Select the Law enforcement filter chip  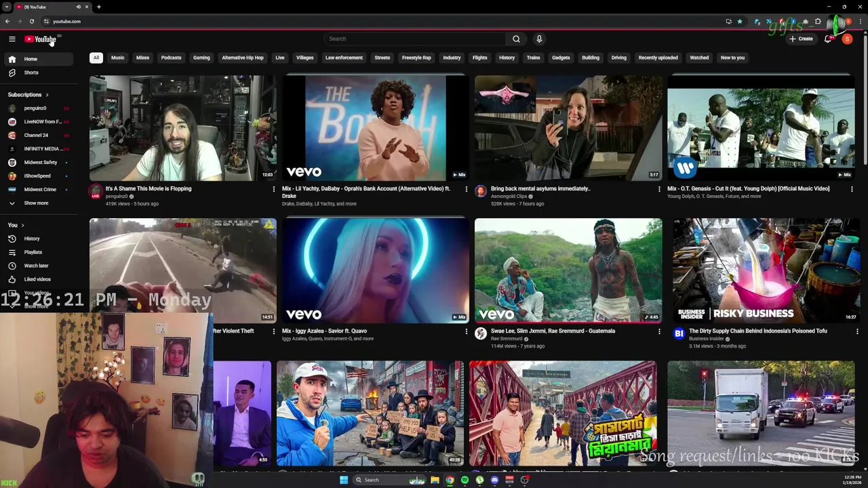point(344,58)
